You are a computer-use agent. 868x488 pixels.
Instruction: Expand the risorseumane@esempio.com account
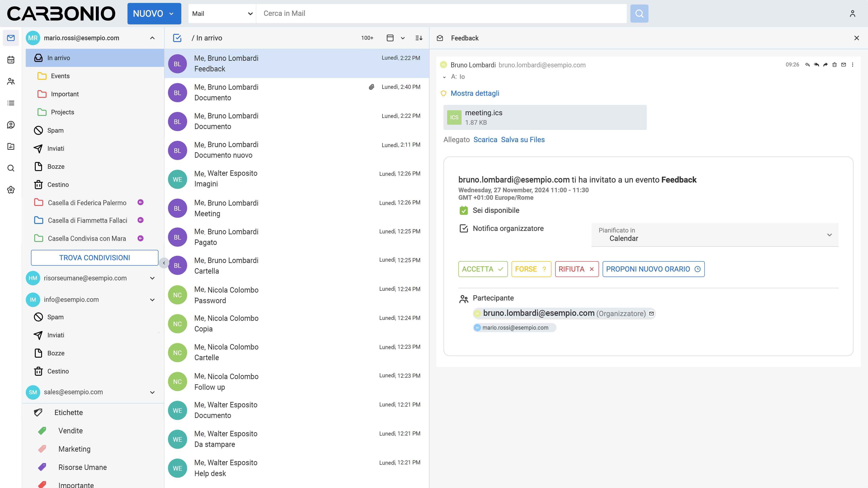point(152,278)
